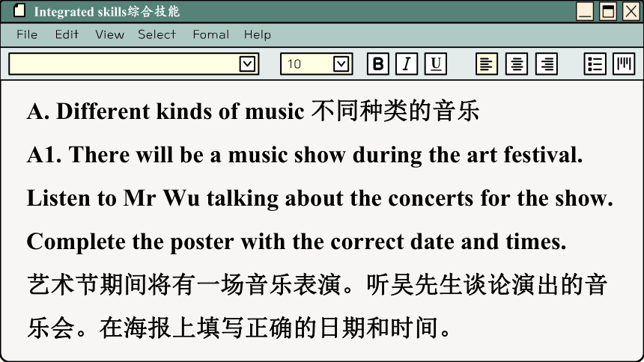Click the font size value 10
This screenshot has height=362, width=644.
coord(294,64)
